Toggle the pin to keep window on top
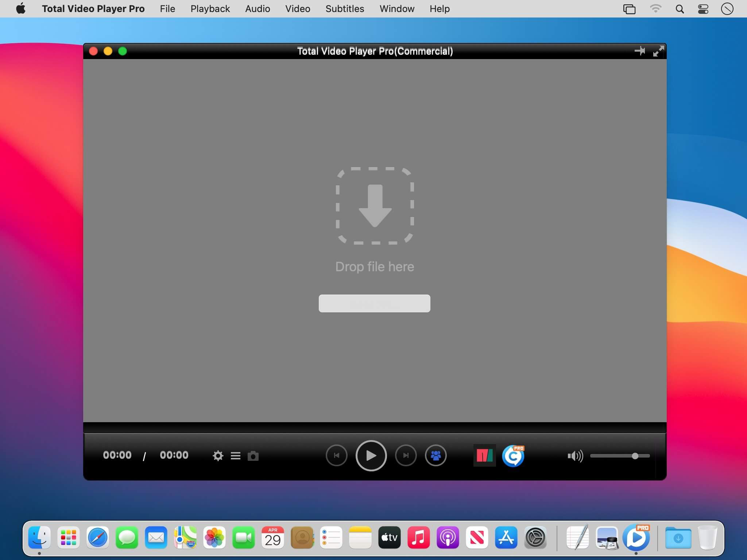The width and height of the screenshot is (747, 560). [640, 51]
